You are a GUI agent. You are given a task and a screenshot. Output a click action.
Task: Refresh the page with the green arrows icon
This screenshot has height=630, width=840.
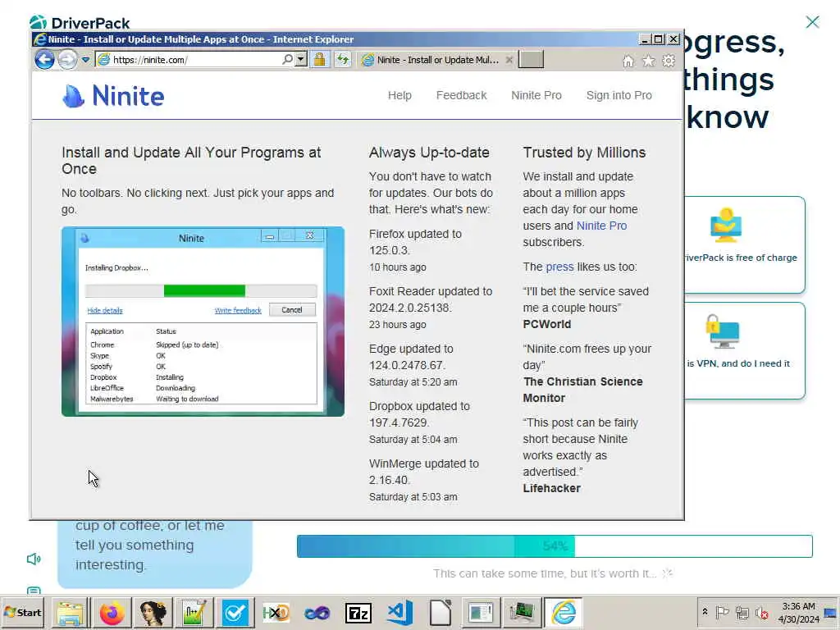coord(343,59)
